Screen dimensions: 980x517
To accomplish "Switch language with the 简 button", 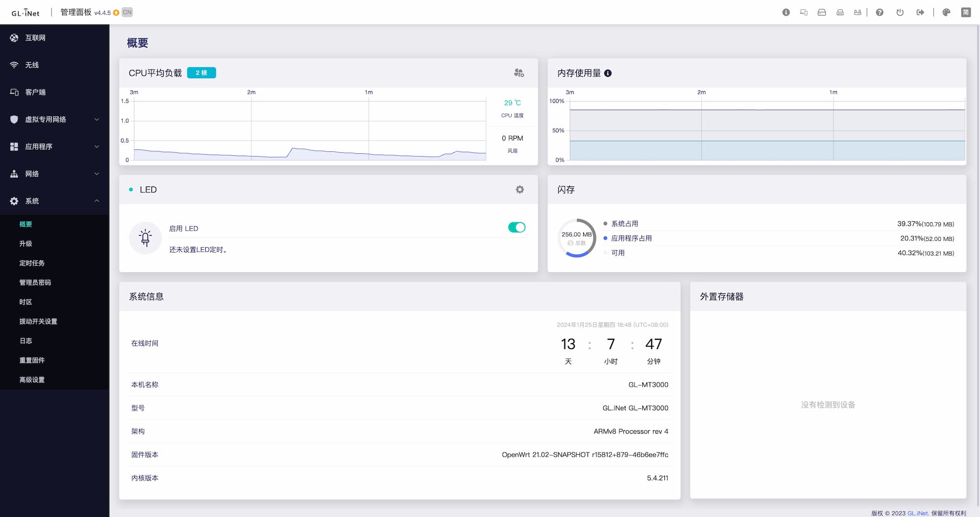I will click(x=965, y=12).
